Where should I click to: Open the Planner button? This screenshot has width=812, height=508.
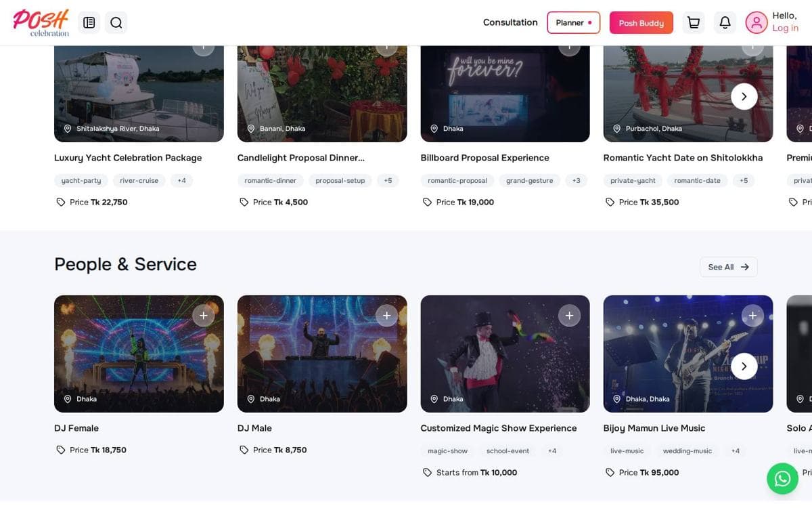tap(574, 22)
